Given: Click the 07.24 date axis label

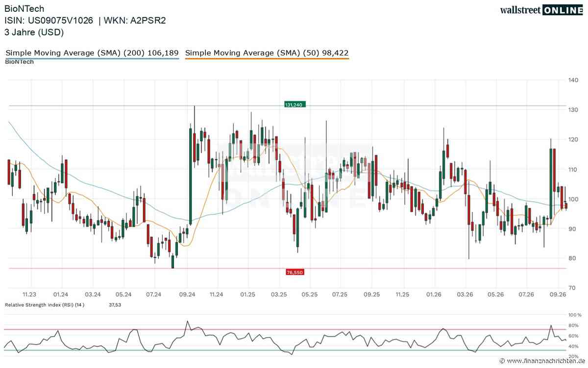Looking at the screenshot, I should point(154,294).
